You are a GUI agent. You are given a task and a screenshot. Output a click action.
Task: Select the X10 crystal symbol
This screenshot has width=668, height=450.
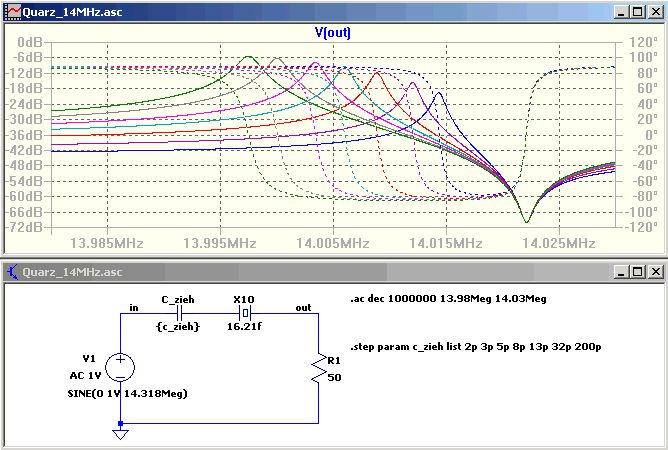[x=245, y=314]
